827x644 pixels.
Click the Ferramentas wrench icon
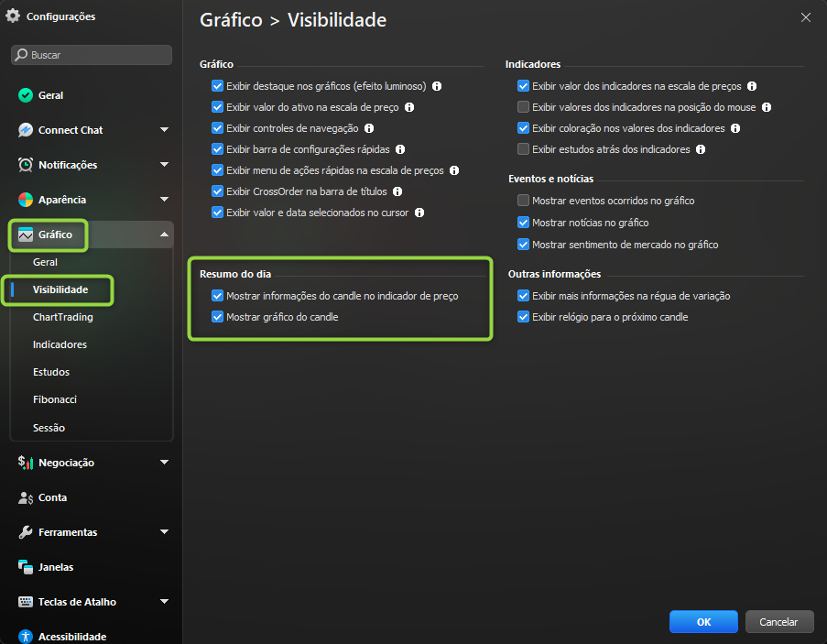pyautogui.click(x=26, y=532)
